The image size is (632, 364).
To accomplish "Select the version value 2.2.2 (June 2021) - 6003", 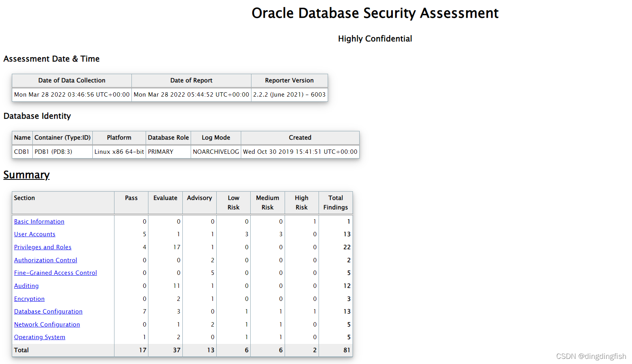I will (x=289, y=95).
